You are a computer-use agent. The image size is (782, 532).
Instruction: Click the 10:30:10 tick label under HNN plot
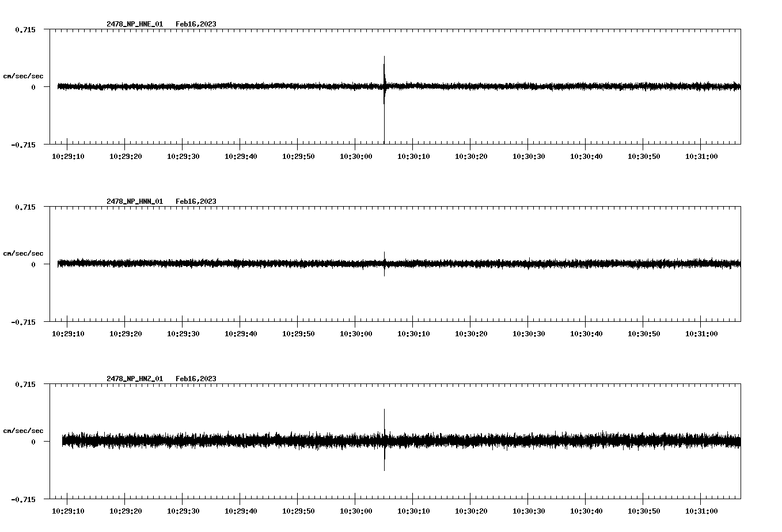click(413, 334)
